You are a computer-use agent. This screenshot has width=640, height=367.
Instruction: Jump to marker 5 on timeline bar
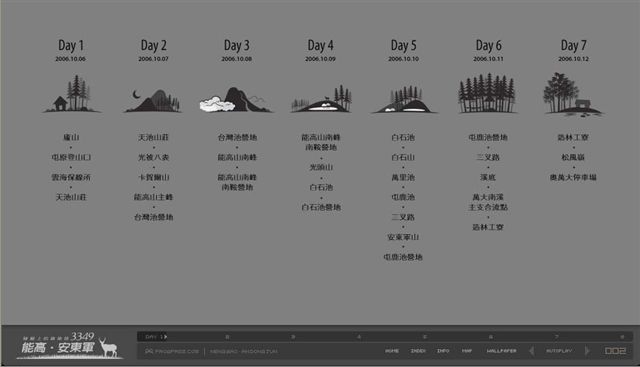pos(425,337)
